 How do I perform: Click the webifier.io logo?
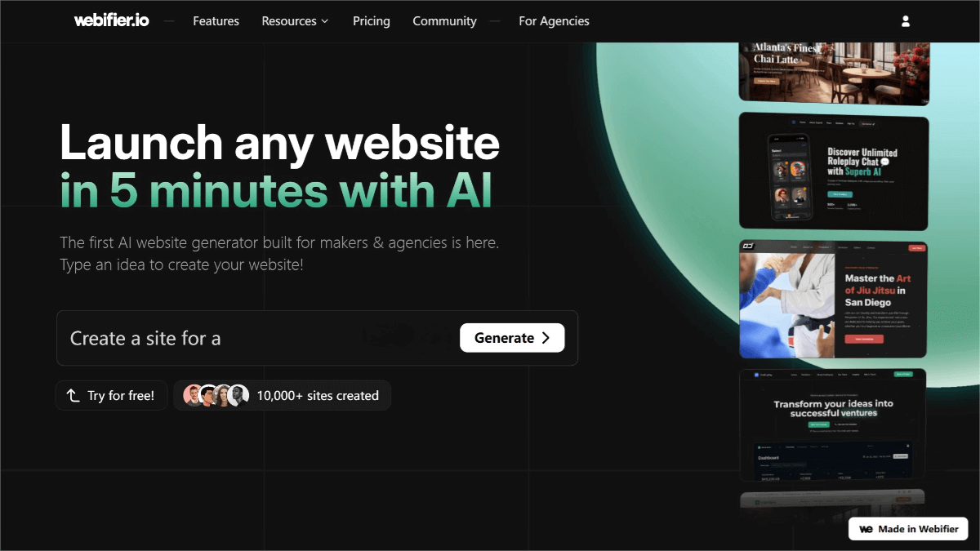click(111, 21)
